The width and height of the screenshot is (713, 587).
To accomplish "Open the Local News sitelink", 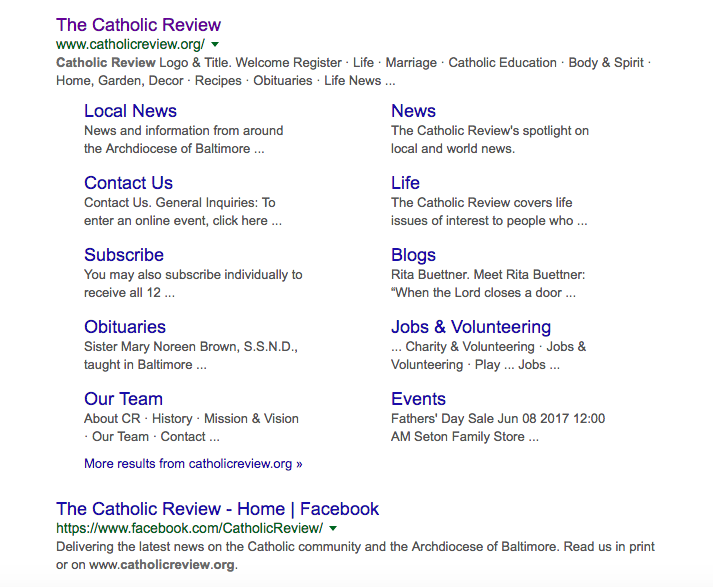I will (x=130, y=111).
